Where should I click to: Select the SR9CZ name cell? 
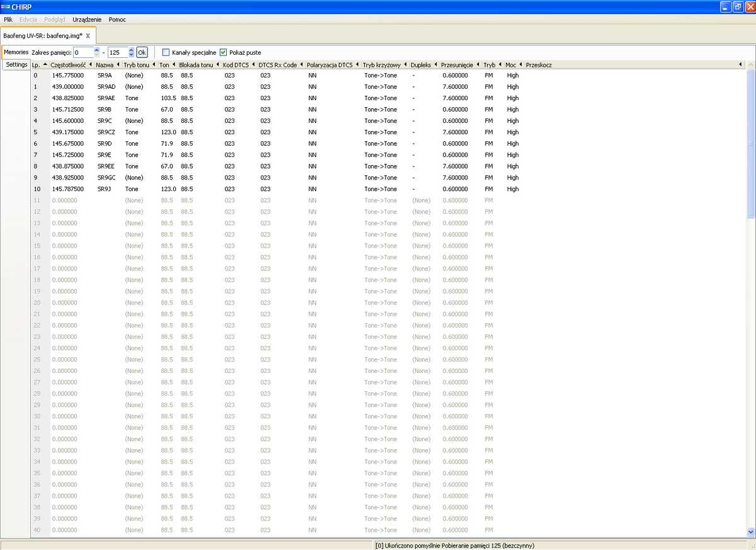(106, 132)
